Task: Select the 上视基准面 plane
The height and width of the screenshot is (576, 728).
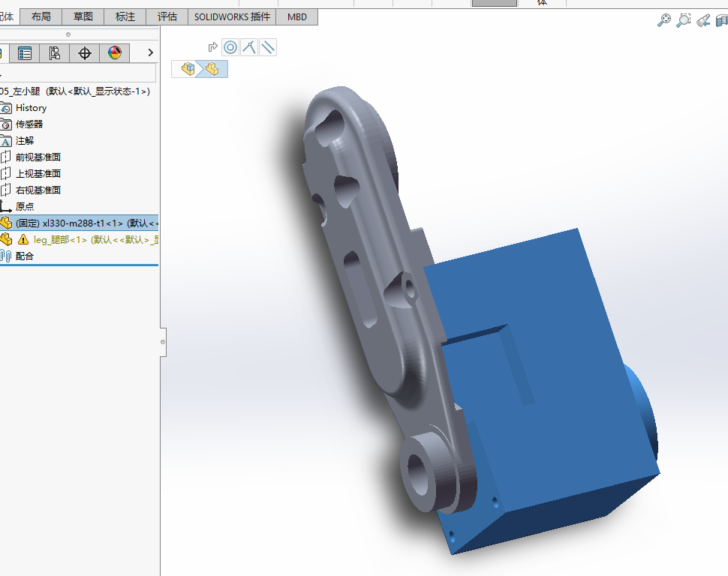Action: pyautogui.click(x=38, y=173)
